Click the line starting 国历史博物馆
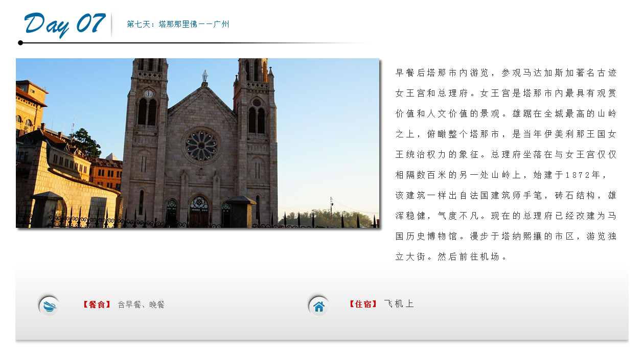 point(506,237)
